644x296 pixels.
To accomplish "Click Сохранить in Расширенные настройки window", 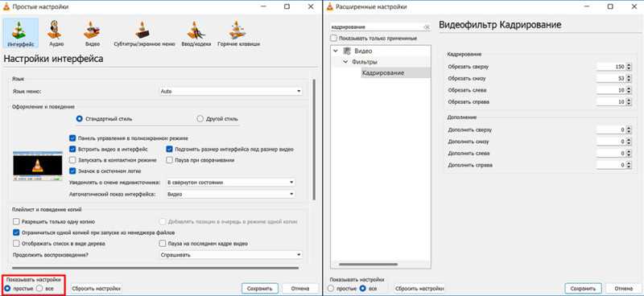I will pos(583,289).
